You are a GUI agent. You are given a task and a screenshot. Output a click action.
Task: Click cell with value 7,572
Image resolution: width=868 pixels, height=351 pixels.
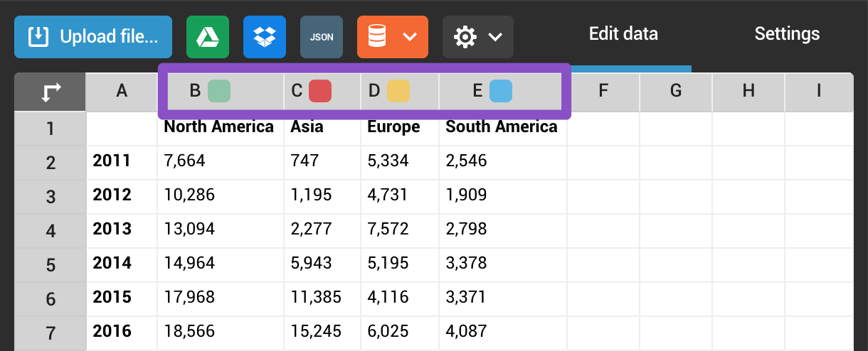[x=400, y=232]
